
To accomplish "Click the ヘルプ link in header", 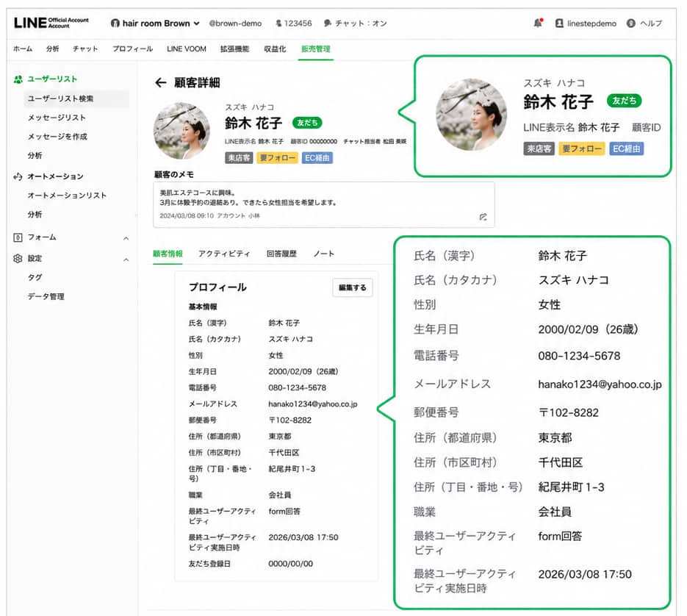I will click(651, 24).
